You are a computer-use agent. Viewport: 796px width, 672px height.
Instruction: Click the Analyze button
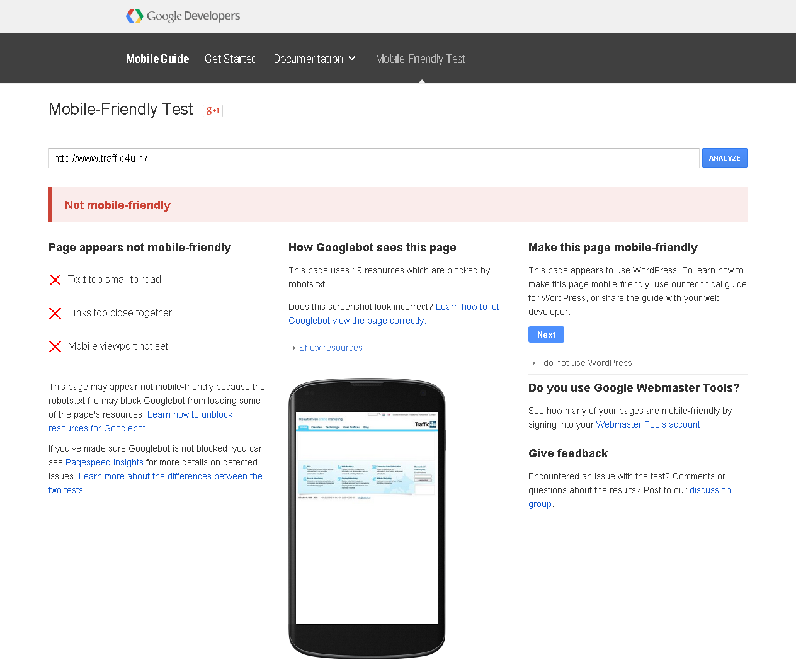pos(725,158)
